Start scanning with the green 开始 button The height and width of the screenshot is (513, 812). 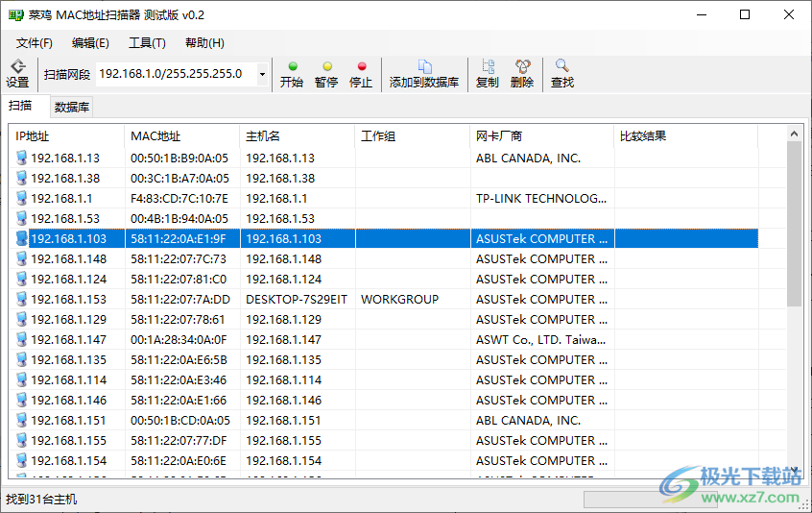coord(292,74)
